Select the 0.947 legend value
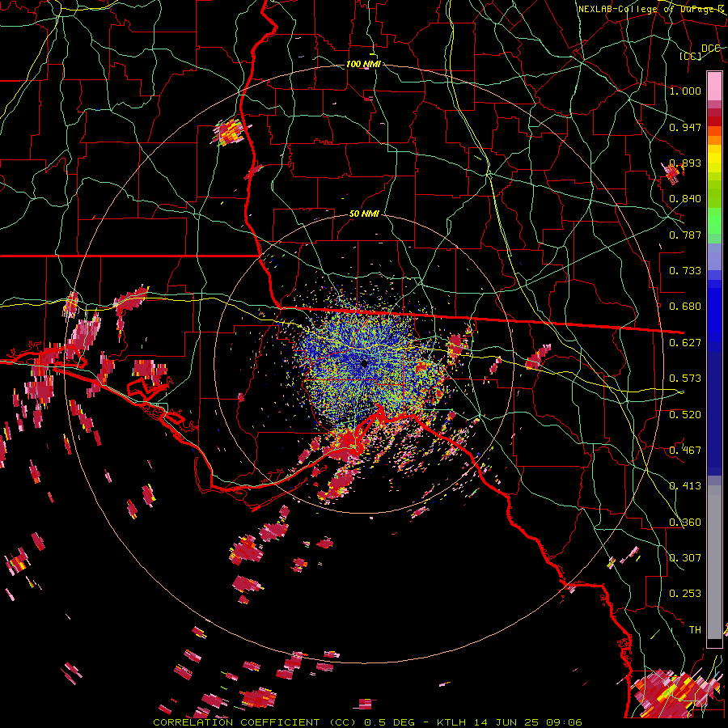The width and height of the screenshot is (728, 728). 685,127
